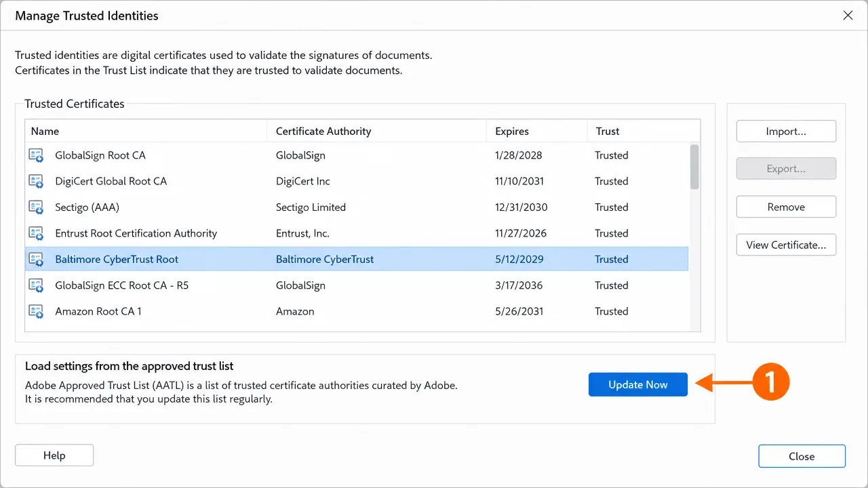Click the DigiCert Inc authority cell

pyautogui.click(x=303, y=181)
